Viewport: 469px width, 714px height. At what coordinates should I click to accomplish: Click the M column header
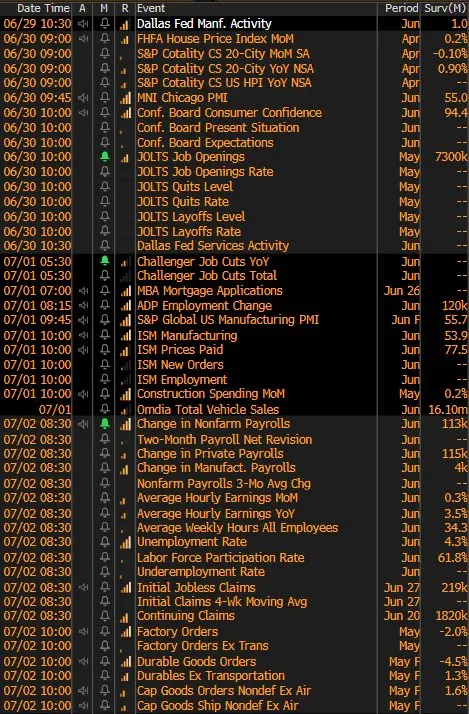pos(104,8)
